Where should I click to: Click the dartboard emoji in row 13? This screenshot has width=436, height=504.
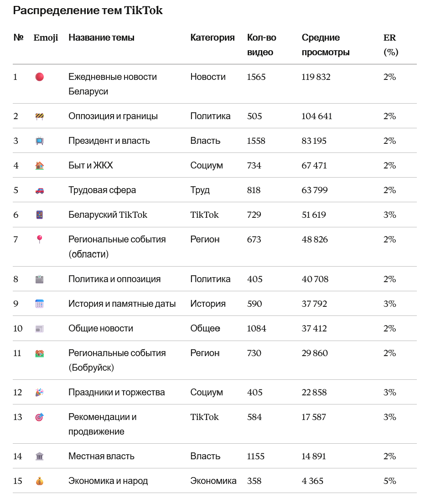(x=40, y=417)
